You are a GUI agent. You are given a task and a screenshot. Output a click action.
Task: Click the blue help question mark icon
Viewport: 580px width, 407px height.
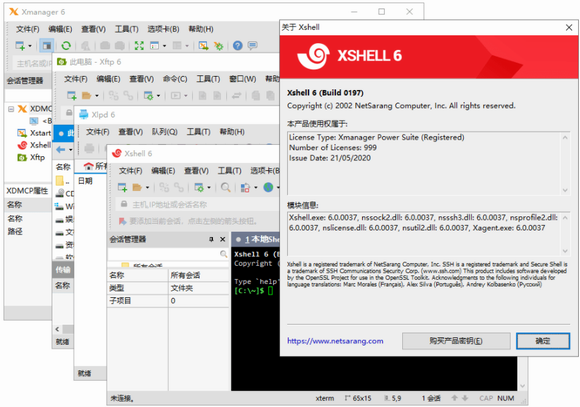pos(237,46)
